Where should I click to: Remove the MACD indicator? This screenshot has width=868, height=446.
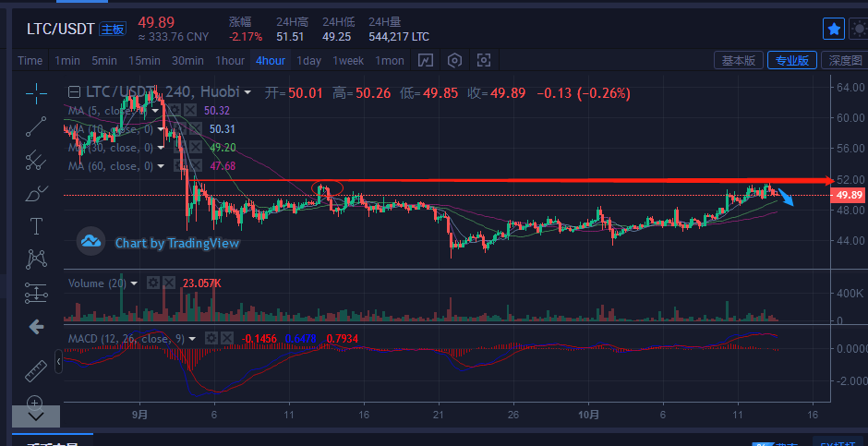point(226,338)
